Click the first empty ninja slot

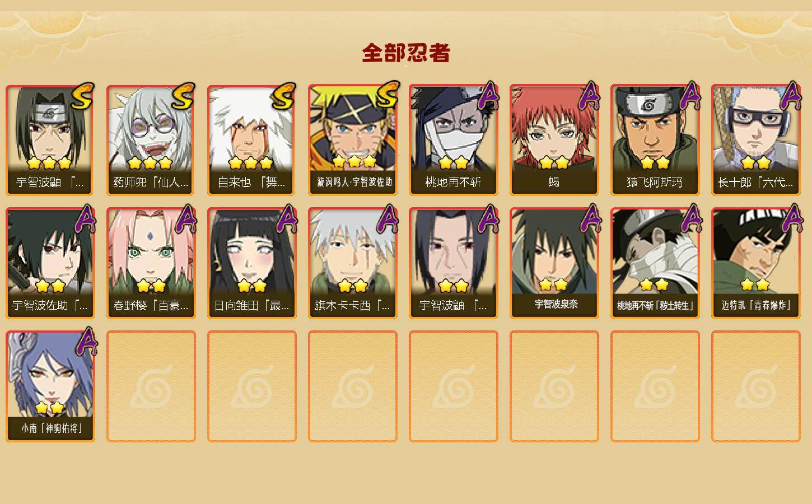(151, 386)
